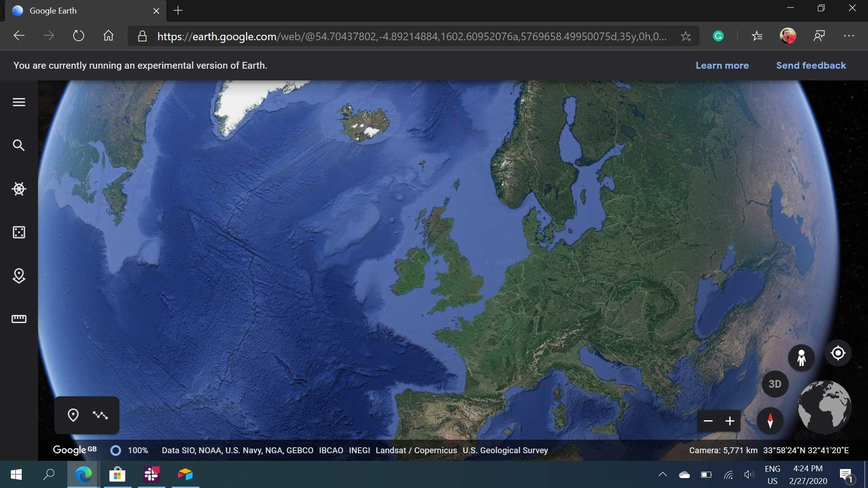Image resolution: width=868 pixels, height=488 pixels.
Task: Open the Learn more link
Action: tap(722, 66)
